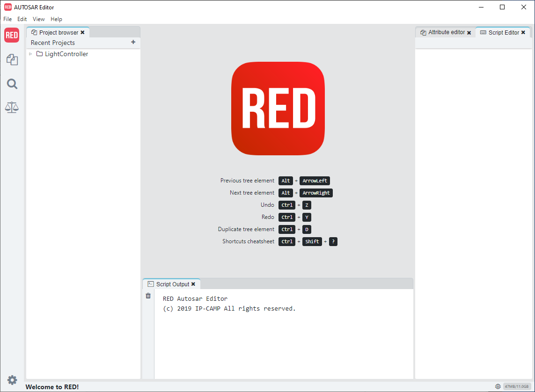Close the AUTOSAR Editor window
The image size is (535, 392).
pyautogui.click(x=524, y=7)
